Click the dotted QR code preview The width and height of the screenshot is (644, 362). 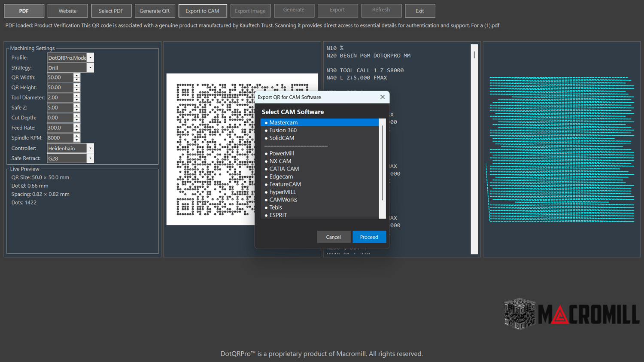tap(242, 149)
